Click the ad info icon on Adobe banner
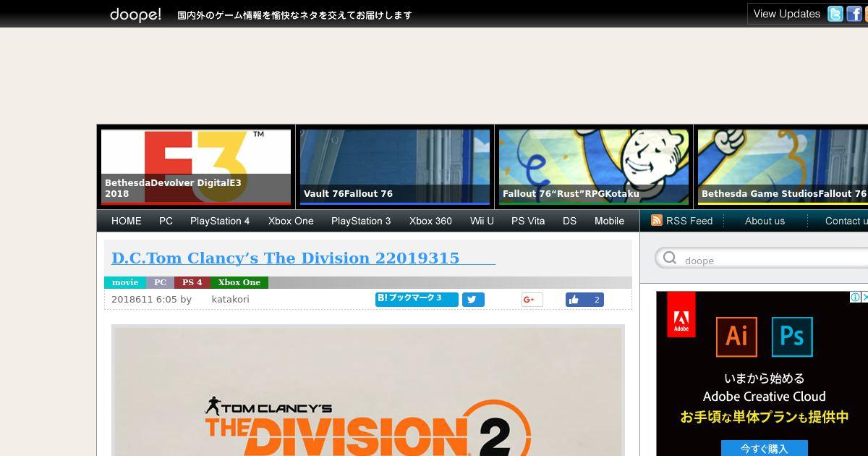This screenshot has width=868, height=456. pyautogui.click(x=855, y=297)
